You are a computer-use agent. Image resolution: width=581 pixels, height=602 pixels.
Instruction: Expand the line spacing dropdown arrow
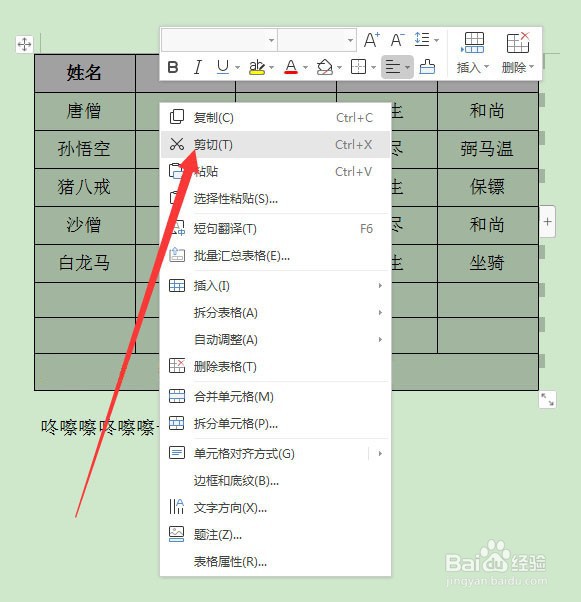[x=436, y=40]
